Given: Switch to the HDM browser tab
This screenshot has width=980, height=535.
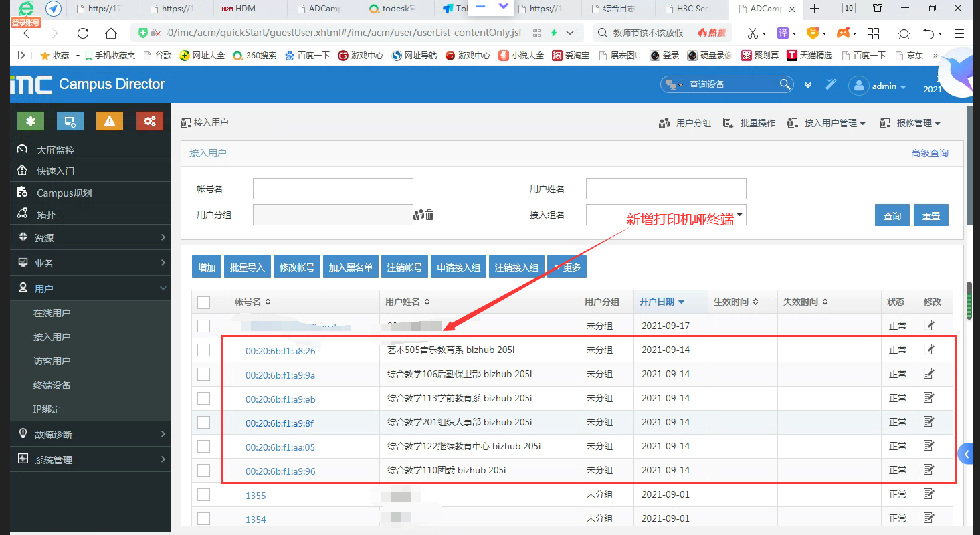Looking at the screenshot, I should pos(250,9).
